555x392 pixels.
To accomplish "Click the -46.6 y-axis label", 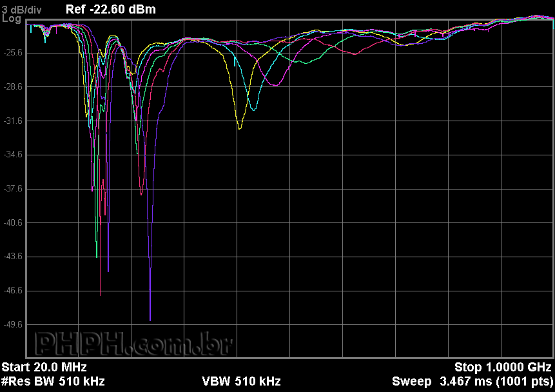I will coord(13,291).
